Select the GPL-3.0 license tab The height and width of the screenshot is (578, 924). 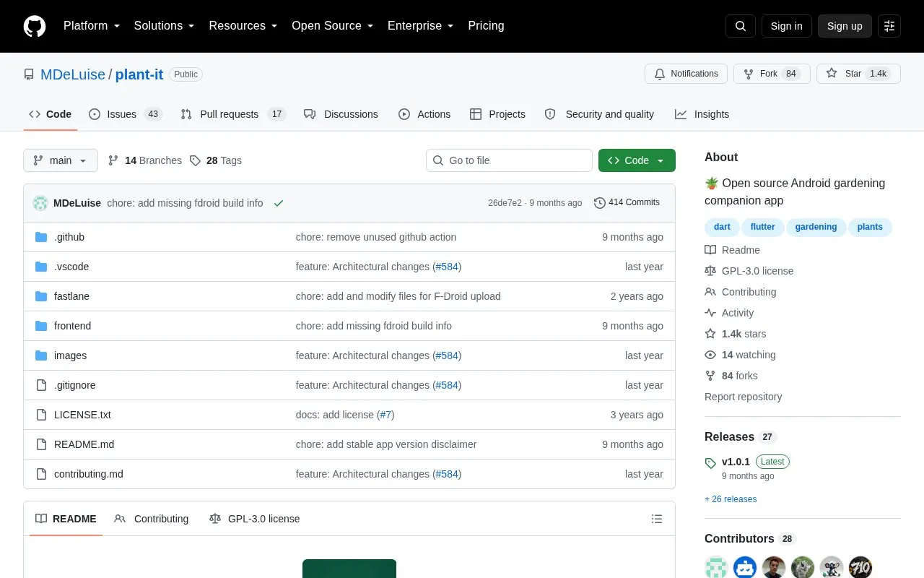[254, 519]
